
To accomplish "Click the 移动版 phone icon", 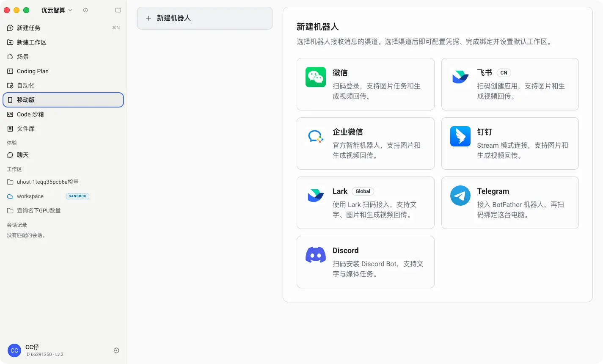I will 10,100.
